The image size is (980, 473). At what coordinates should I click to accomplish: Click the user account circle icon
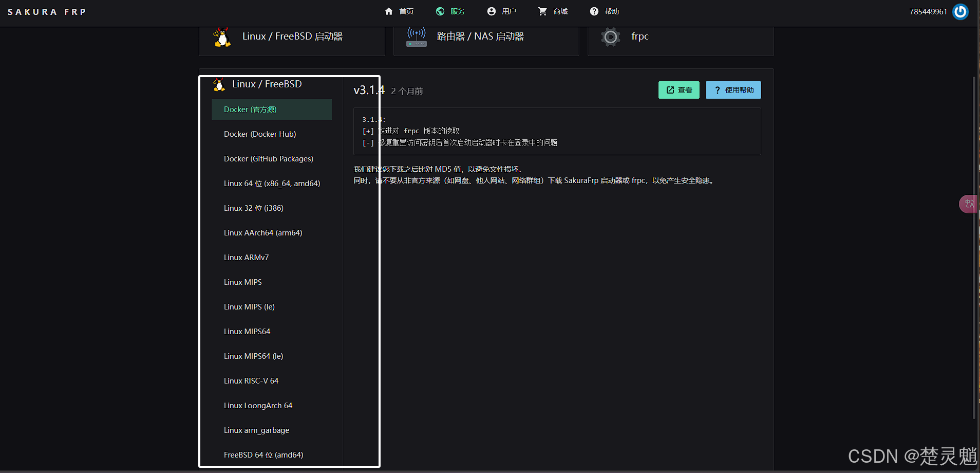tap(492, 11)
